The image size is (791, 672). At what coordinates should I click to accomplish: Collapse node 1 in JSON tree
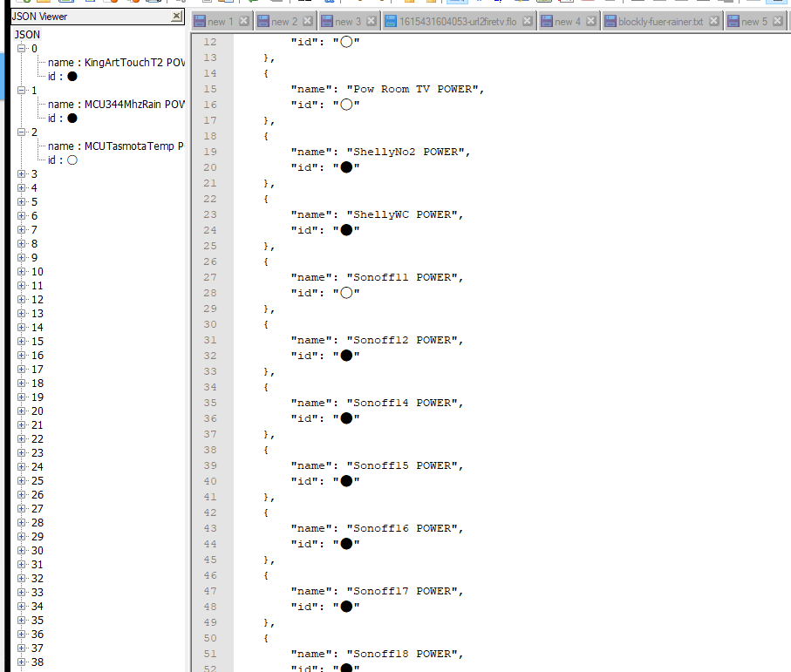21,91
